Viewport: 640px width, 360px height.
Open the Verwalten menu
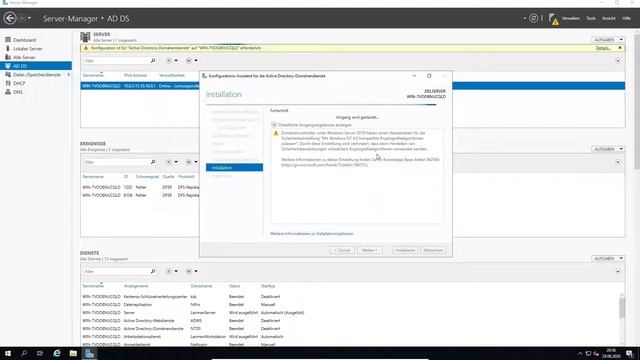[x=571, y=18]
